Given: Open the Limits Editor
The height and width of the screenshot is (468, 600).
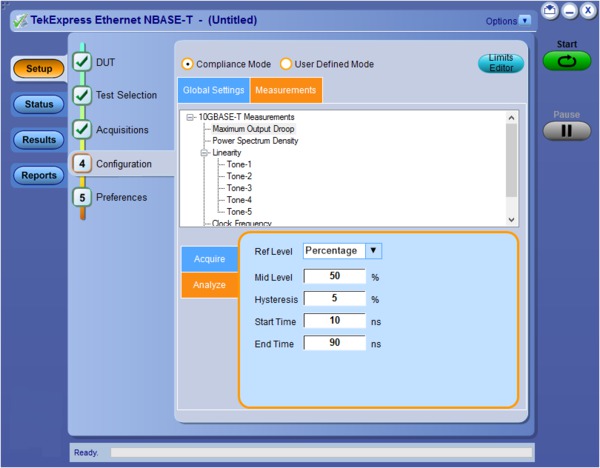Looking at the screenshot, I should coord(500,63).
